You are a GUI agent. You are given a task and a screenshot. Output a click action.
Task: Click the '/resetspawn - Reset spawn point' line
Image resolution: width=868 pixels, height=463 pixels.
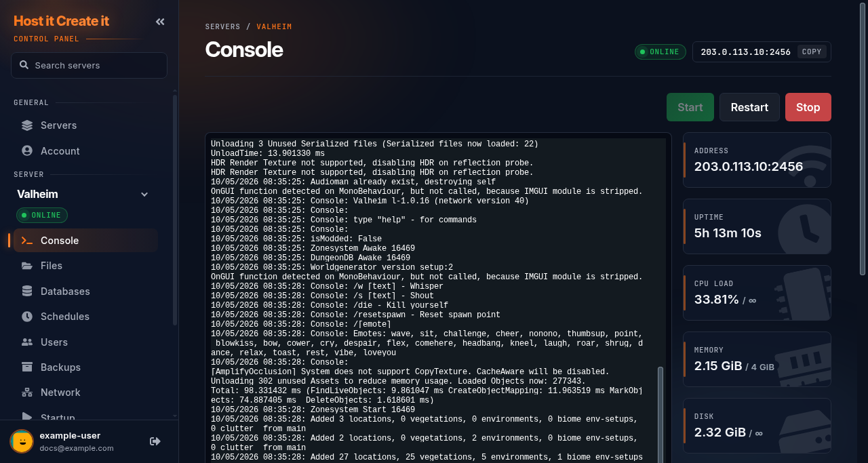pos(355,315)
